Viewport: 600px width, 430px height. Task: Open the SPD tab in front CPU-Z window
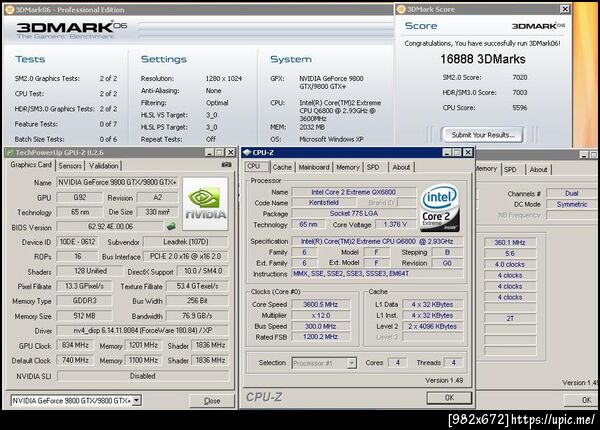click(x=373, y=167)
